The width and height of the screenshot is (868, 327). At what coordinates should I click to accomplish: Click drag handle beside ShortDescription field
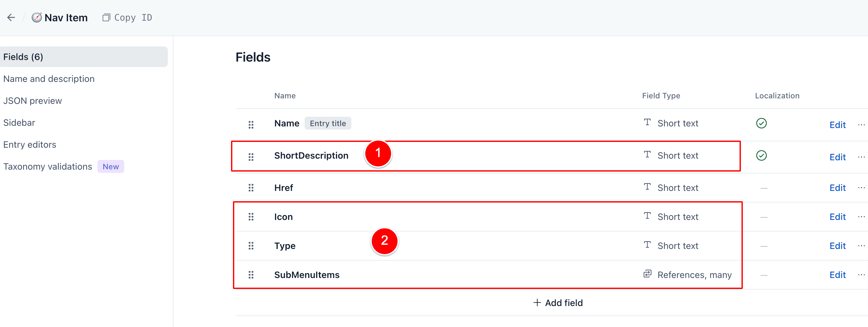[x=251, y=157]
